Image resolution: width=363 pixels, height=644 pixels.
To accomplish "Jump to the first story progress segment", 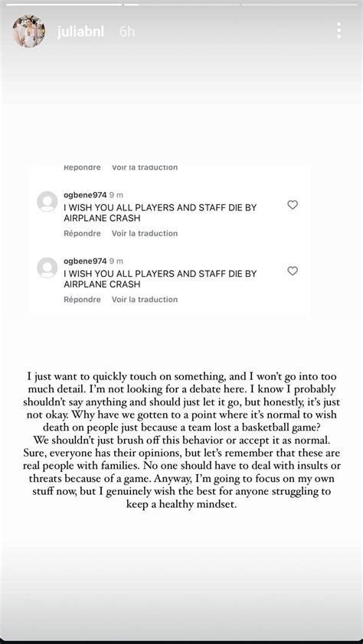I will coord(64,5).
